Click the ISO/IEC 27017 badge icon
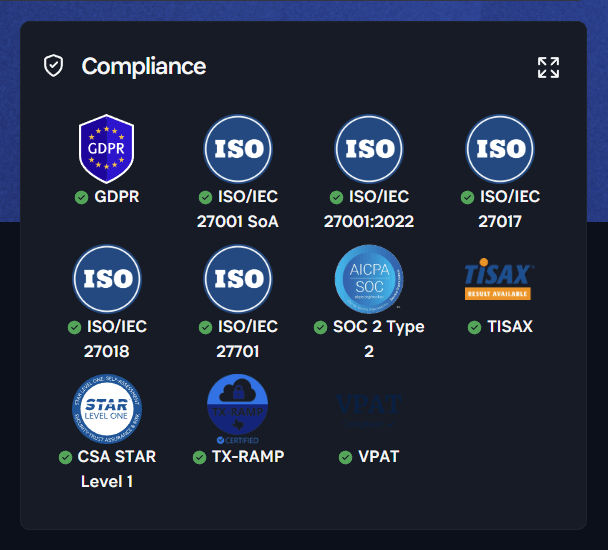The height and width of the screenshot is (550, 608). (500, 149)
